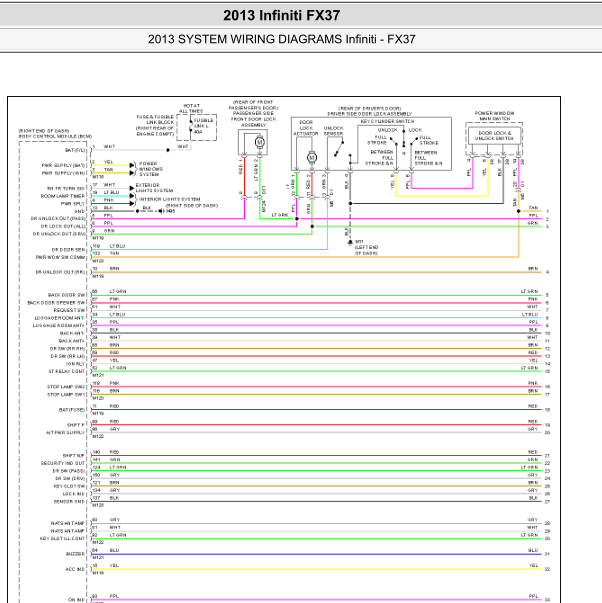
Task: Click the "DRIVER SIDE DOOR LOCK ASSEMBLY" label
Action: click(x=370, y=114)
